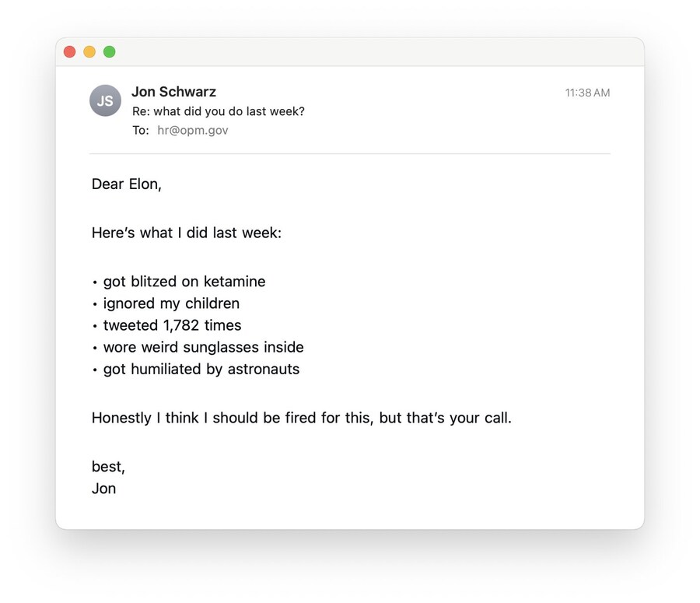Maximize the window using green button
Viewport: 700px width, 603px height.
[x=110, y=52]
